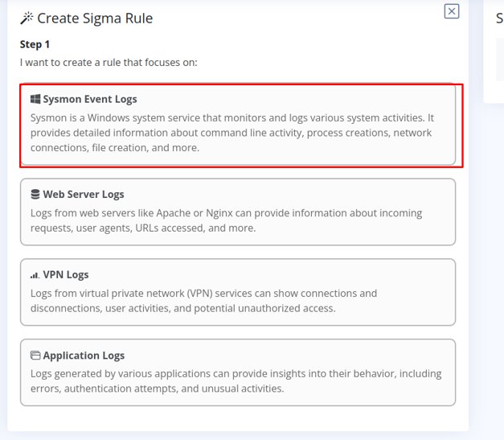Click the Create Sigma Rule heading text
The image size is (504, 440).
pos(95,19)
